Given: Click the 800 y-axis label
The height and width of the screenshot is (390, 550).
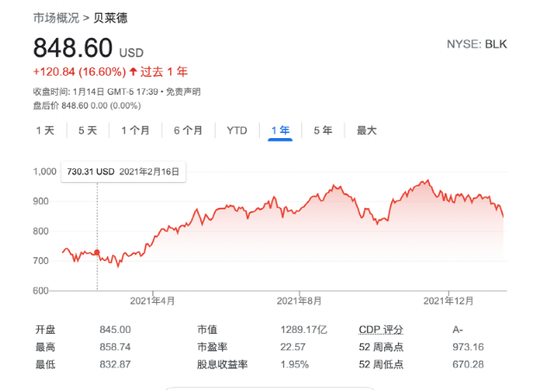Looking at the screenshot, I should click(x=41, y=231).
